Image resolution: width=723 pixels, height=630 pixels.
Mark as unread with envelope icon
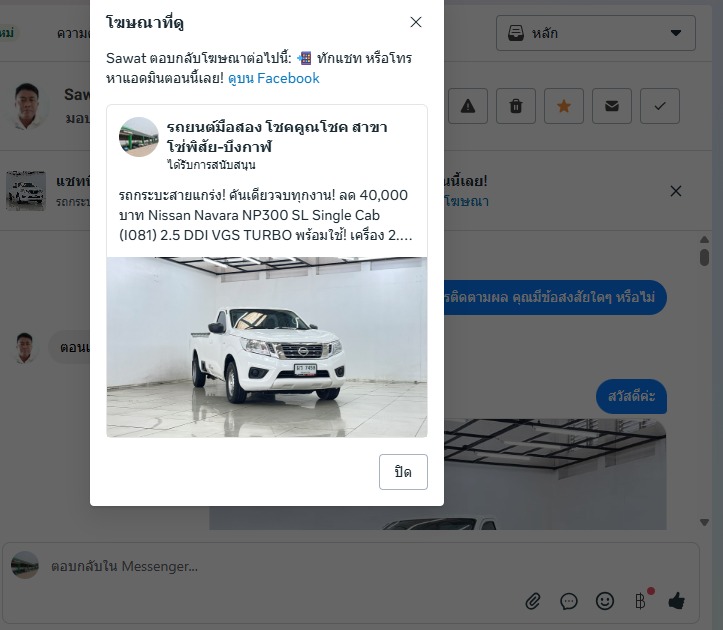611,106
